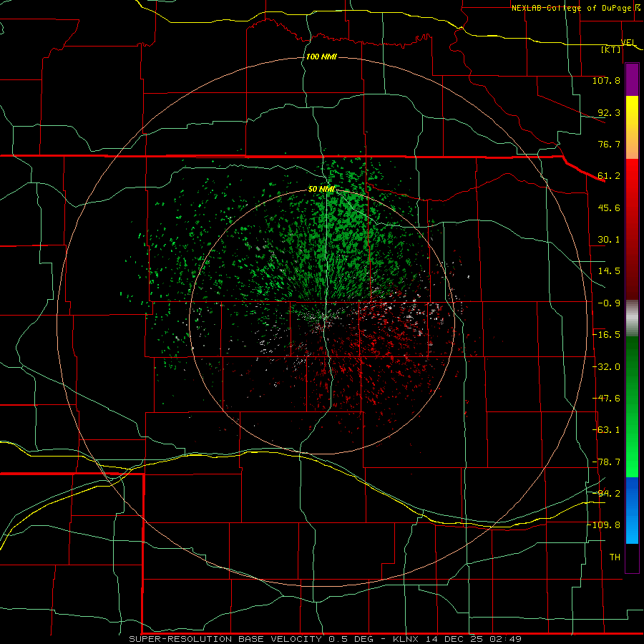Click the [KT] units label
Viewport: 644px width, 644px height.
pos(611,49)
